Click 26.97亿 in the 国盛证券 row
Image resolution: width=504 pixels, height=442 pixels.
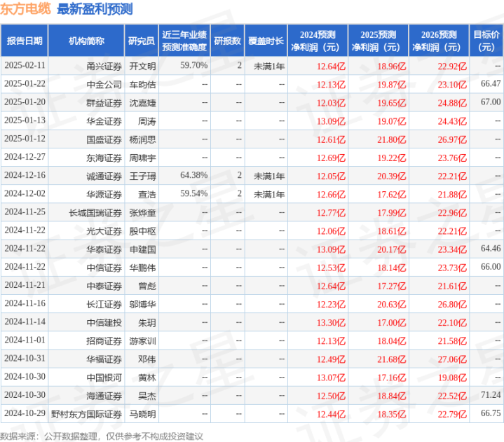pyautogui.click(x=452, y=139)
